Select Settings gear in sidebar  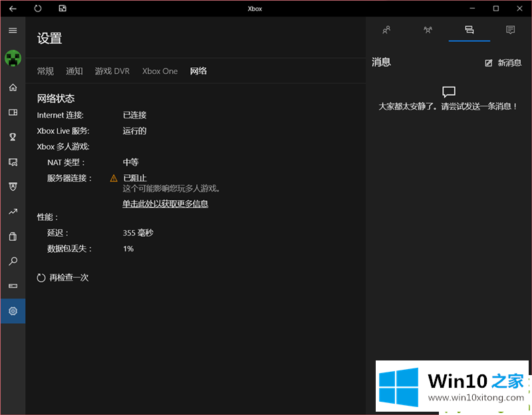pyautogui.click(x=13, y=311)
